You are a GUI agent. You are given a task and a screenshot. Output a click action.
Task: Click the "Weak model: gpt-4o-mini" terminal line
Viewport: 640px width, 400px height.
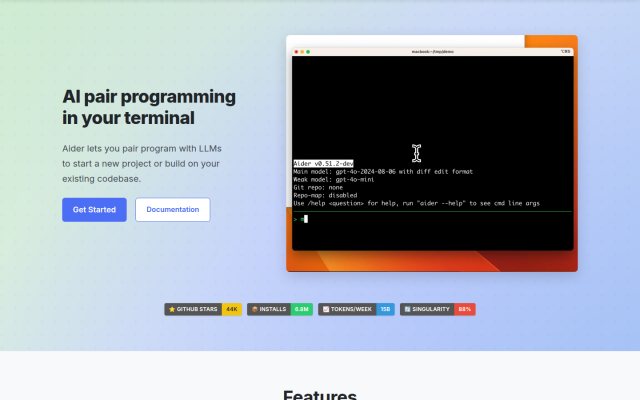[x=333, y=180]
